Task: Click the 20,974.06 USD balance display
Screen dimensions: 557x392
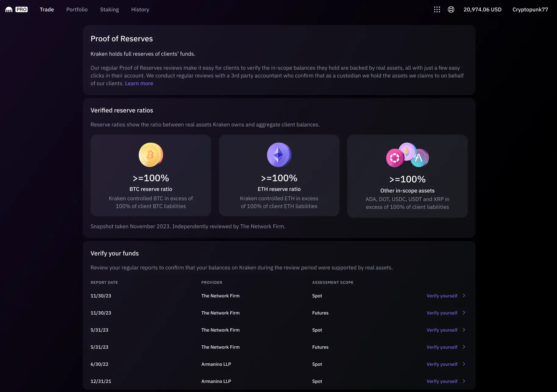Action: (x=482, y=9)
